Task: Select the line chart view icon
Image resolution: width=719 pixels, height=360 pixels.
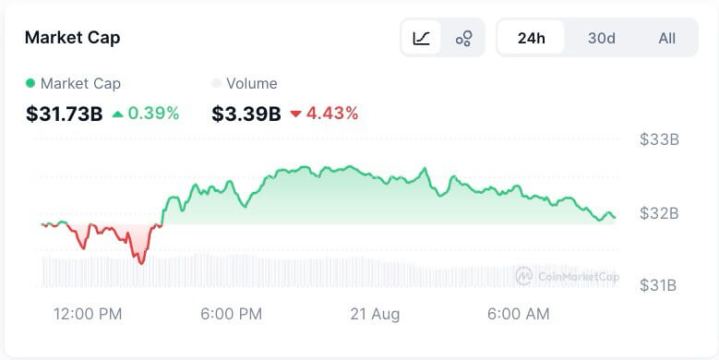Action: [421, 38]
